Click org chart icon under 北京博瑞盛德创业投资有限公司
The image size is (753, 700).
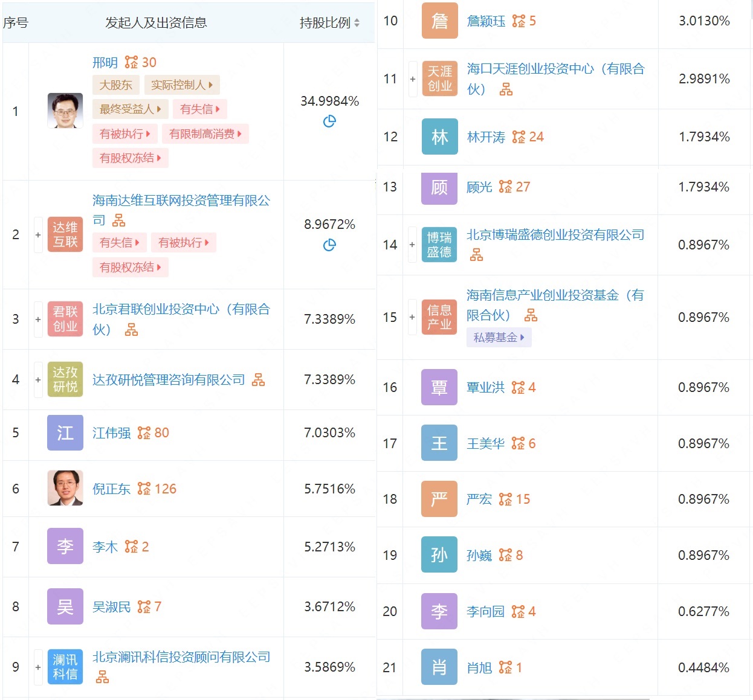pos(477,255)
